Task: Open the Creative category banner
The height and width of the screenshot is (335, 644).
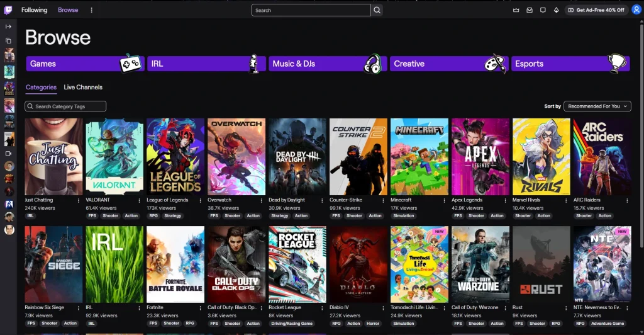Action: pos(449,64)
